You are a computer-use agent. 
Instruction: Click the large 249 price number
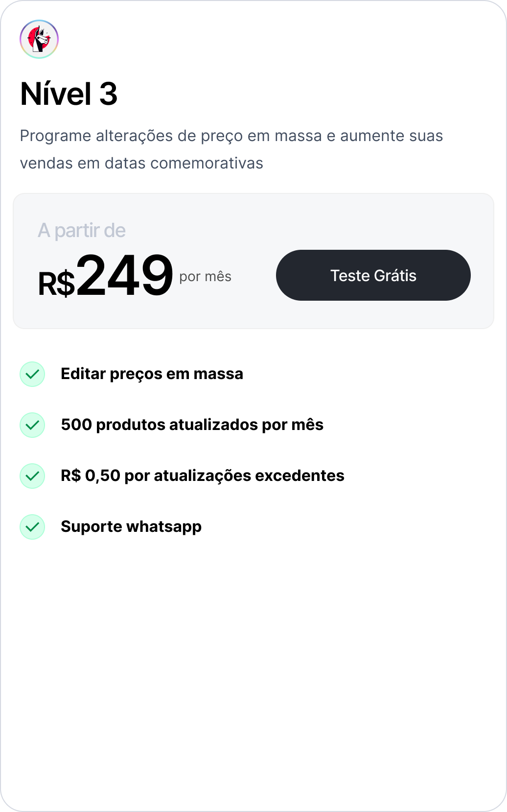click(125, 275)
